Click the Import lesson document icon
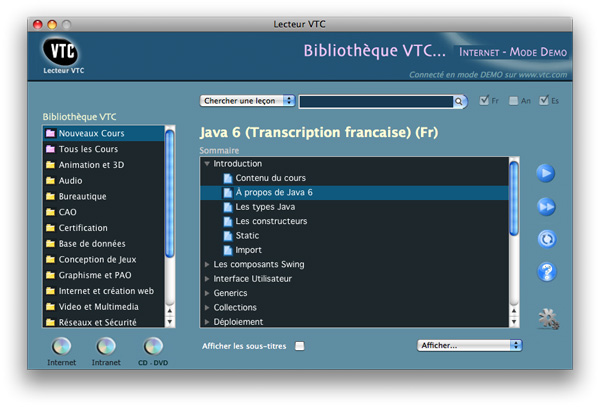This screenshot has height=407, width=600. coord(228,250)
